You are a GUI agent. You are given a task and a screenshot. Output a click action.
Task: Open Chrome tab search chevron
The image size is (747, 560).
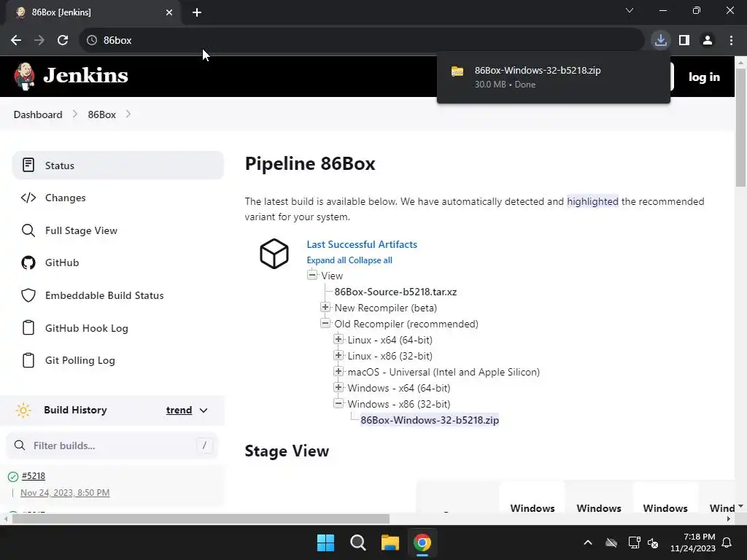pyautogui.click(x=630, y=10)
